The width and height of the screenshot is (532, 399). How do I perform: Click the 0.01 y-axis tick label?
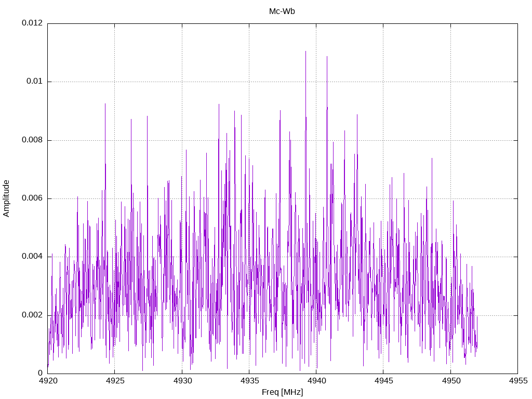click(35, 81)
